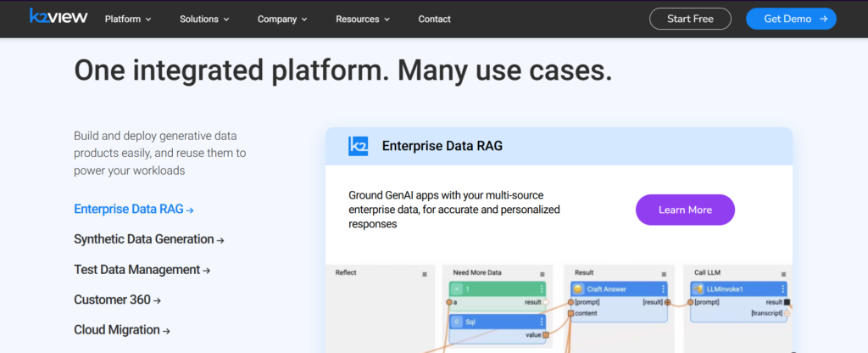Click the Sql node value output port

coord(545,334)
